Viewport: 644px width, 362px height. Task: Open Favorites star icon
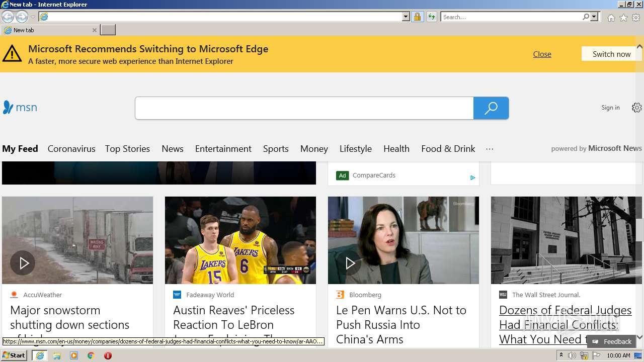click(x=623, y=18)
